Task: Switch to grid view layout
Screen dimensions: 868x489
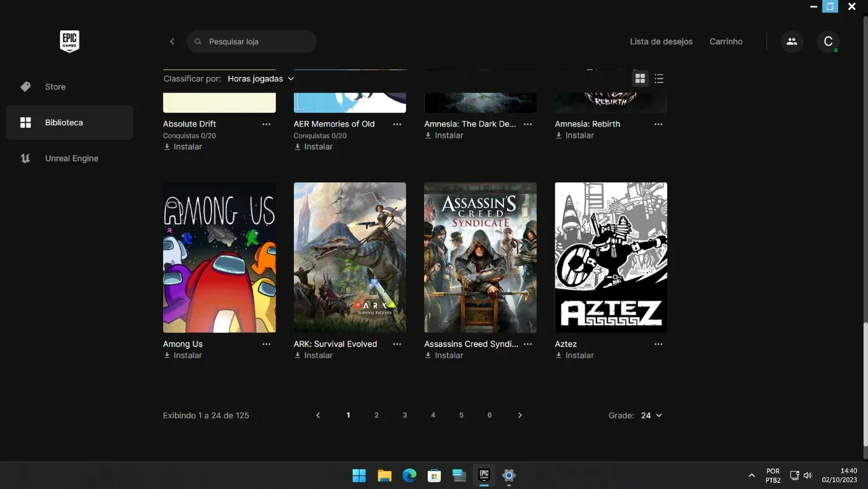Action: coord(640,79)
